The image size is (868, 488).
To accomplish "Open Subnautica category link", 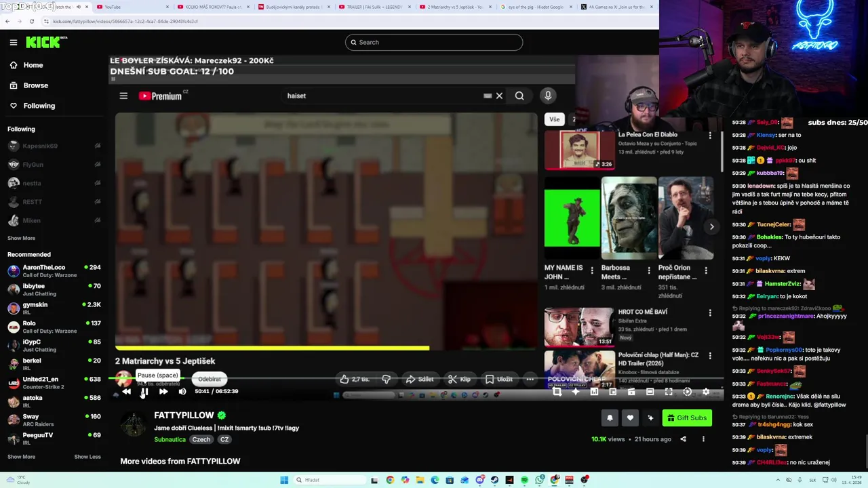I will pos(170,439).
